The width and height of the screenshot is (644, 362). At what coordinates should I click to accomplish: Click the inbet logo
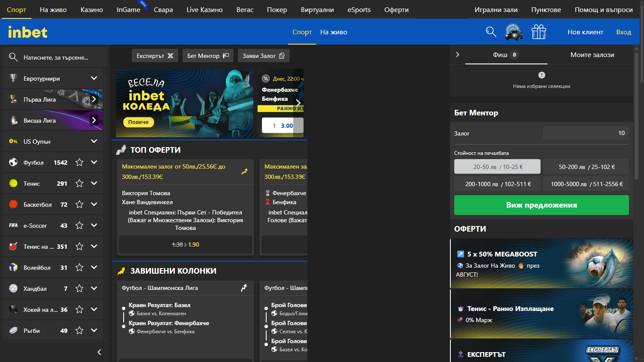click(27, 31)
